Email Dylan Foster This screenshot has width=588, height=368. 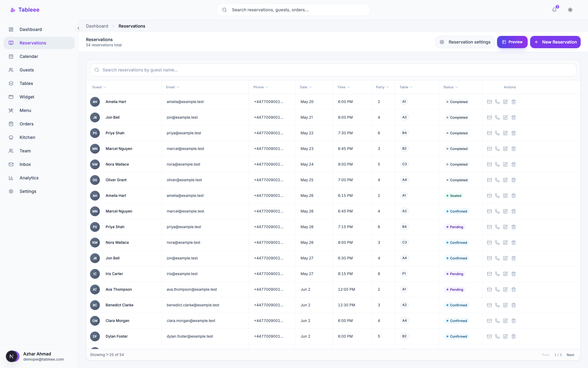(x=489, y=336)
